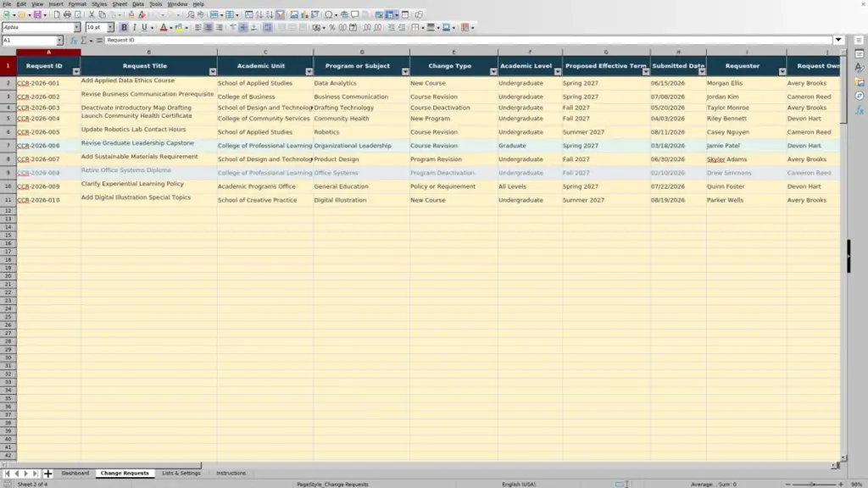Open Academic Level column filter dropdown

pos(558,72)
